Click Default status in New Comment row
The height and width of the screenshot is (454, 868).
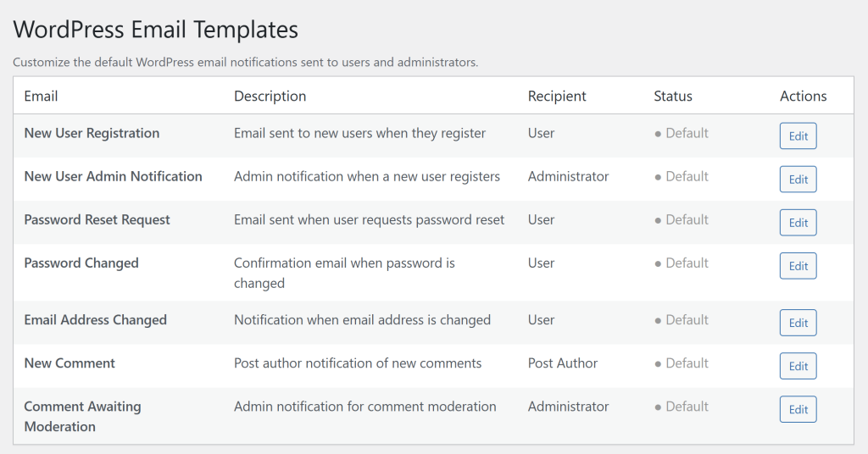tap(682, 363)
